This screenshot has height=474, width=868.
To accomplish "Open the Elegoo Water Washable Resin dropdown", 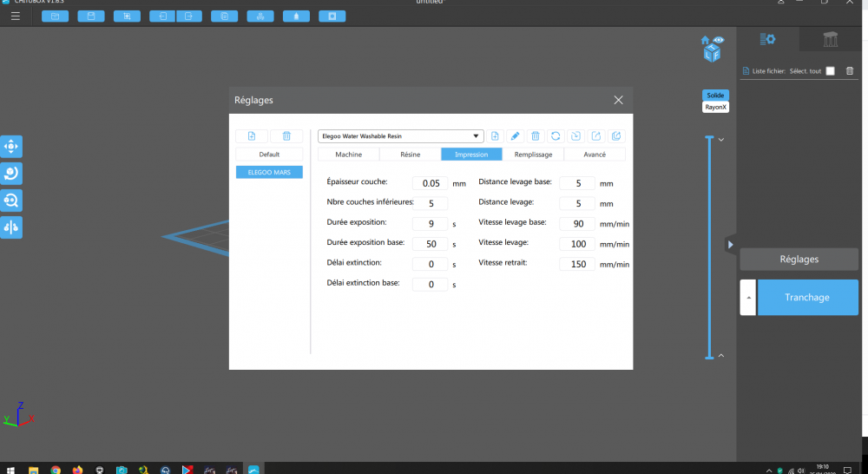I will pos(401,136).
